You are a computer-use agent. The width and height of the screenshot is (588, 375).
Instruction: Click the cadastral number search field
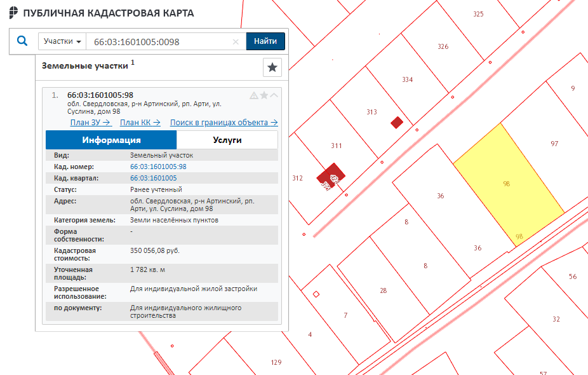click(x=159, y=41)
